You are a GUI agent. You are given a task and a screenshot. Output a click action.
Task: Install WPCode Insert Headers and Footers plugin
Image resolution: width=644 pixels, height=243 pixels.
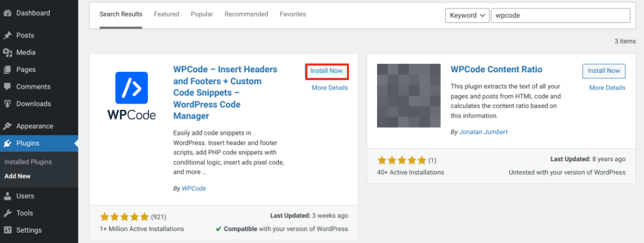point(327,71)
